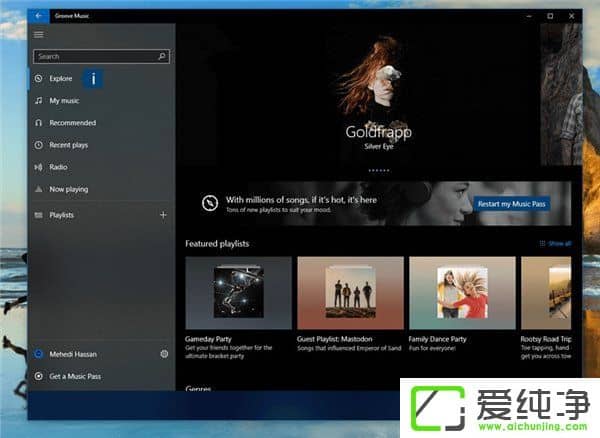Go to My music
Image resolution: width=600 pixels, height=438 pixels.
[x=64, y=101]
